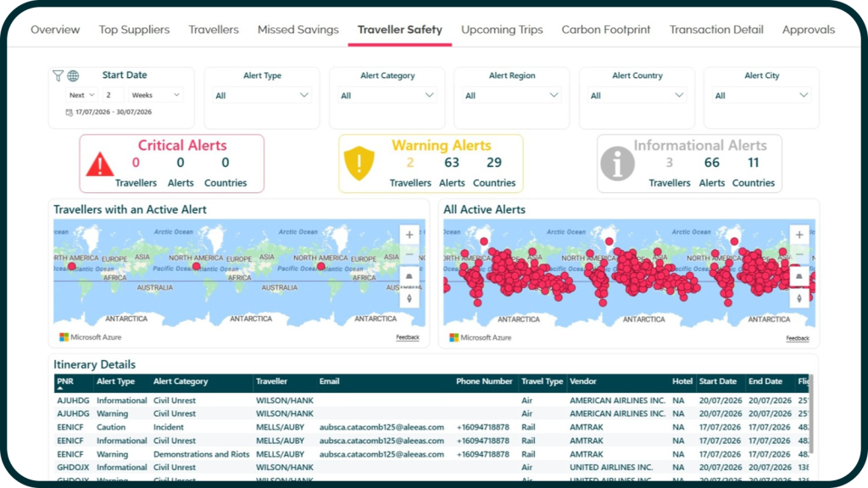Image resolution: width=868 pixels, height=488 pixels.
Task: Click the AJUHDG PNR in the Informational row
Action: (x=73, y=401)
